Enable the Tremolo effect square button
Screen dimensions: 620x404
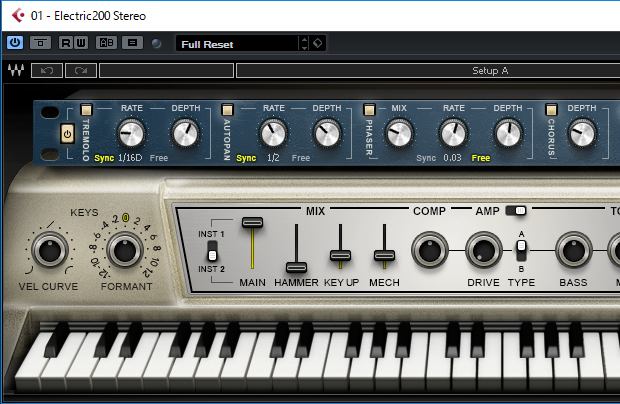pos(86,109)
